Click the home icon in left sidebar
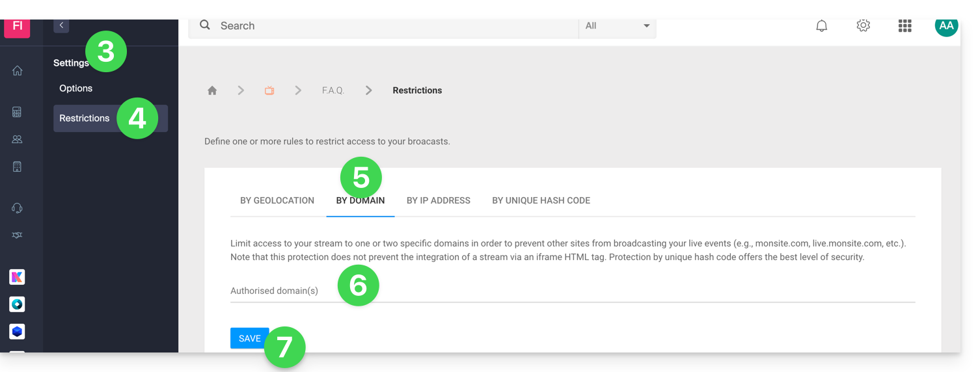 18,71
